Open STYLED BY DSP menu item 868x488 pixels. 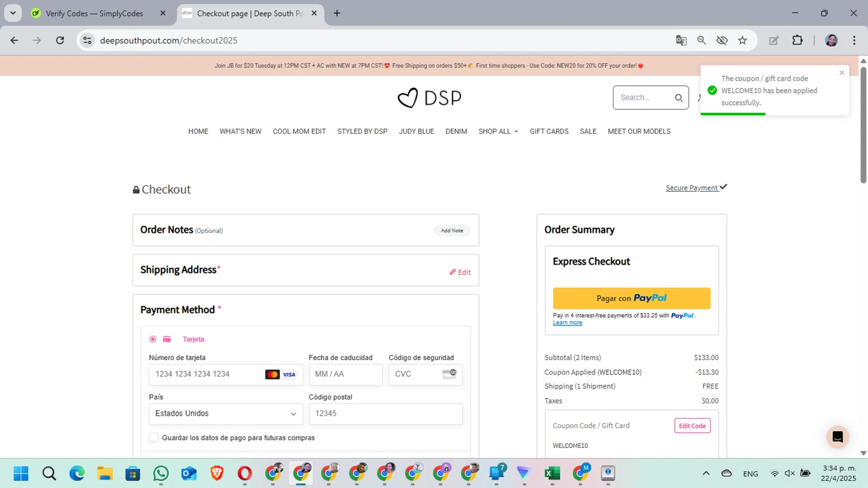[x=362, y=131]
